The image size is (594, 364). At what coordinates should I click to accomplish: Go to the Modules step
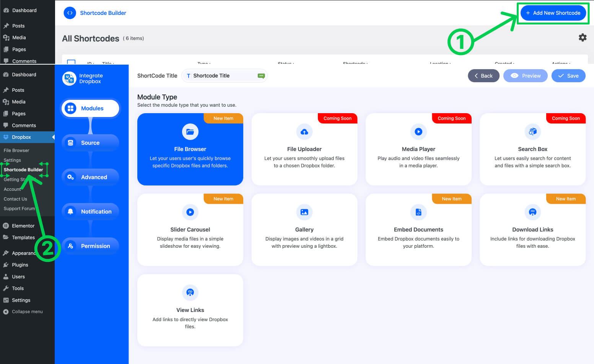click(90, 108)
